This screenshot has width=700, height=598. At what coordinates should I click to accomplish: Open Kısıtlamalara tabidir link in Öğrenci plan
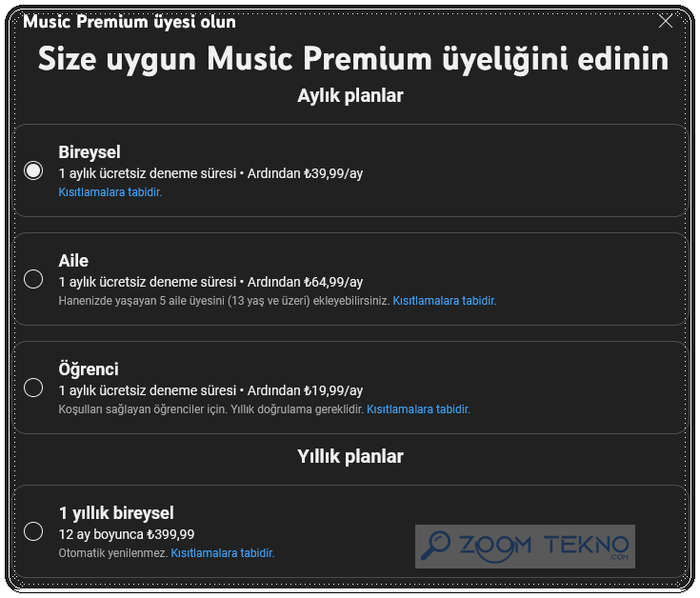pos(418,409)
